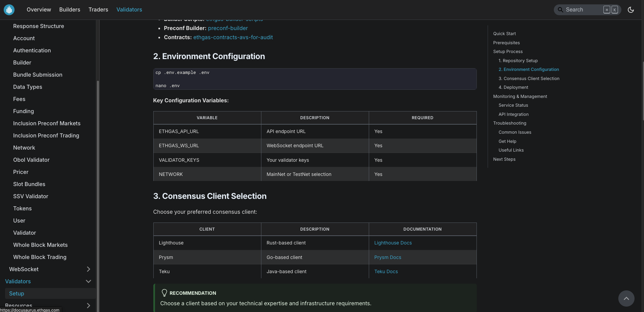644x312 pixels.
Task: Open the Prysm Docs link
Action: 388,257
